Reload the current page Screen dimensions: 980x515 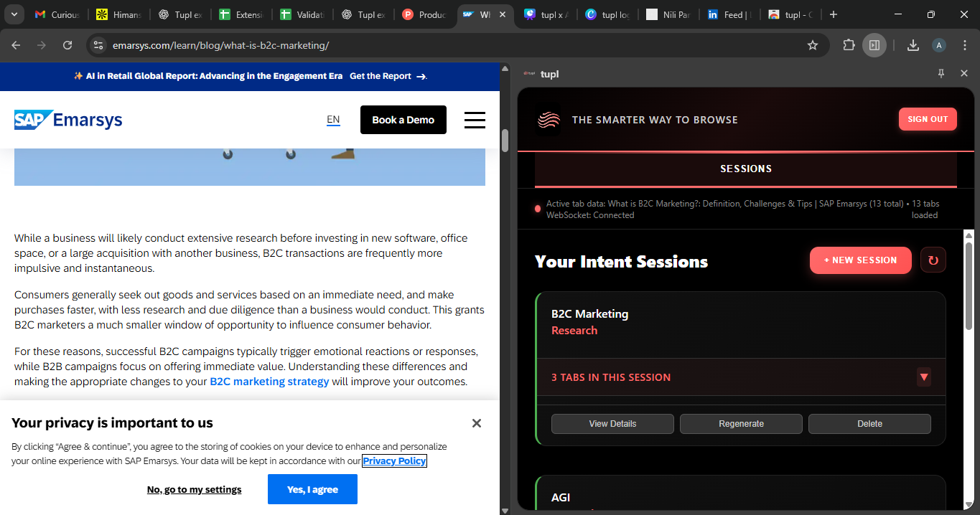pos(67,45)
